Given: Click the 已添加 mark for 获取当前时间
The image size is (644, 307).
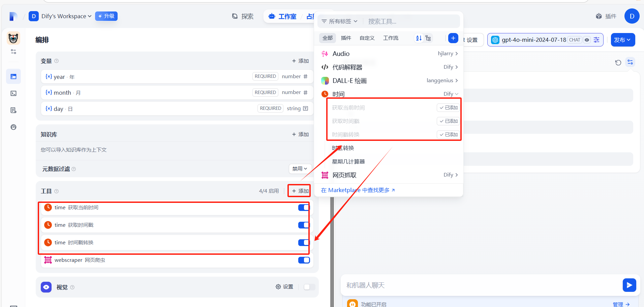Looking at the screenshot, I should [x=448, y=108].
